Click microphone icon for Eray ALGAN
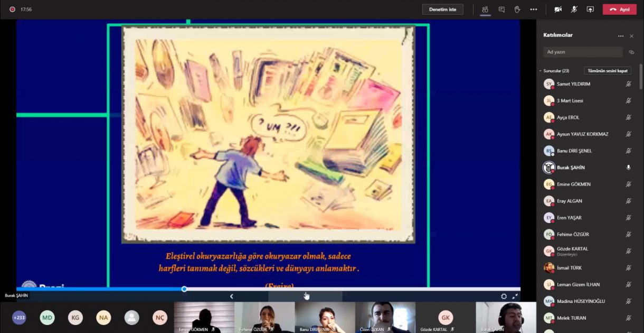The height and width of the screenshot is (333, 644). point(628,201)
